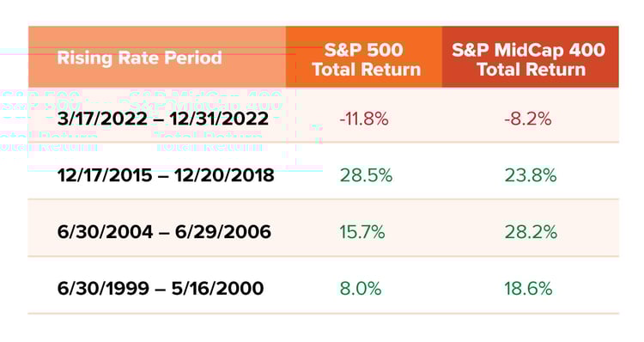The image size is (644, 342).
Task: Click the date 5/16/2000 in last row
Action: pos(217,289)
